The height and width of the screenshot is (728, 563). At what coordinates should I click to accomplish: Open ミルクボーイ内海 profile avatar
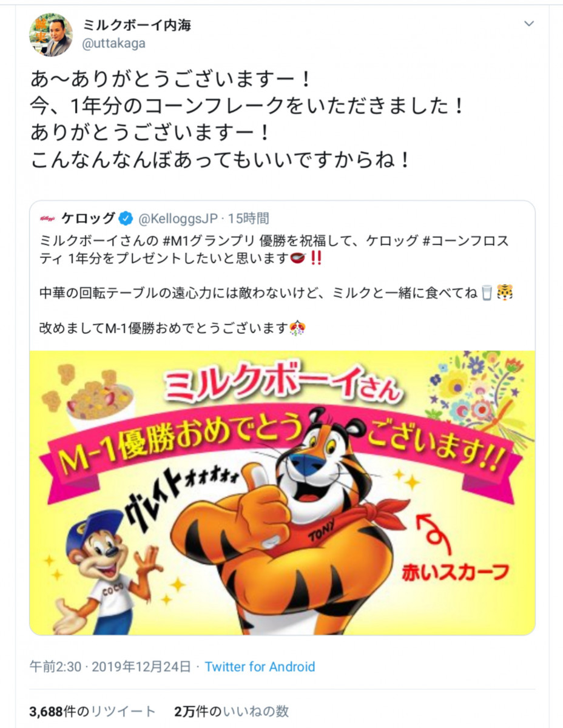[51, 33]
